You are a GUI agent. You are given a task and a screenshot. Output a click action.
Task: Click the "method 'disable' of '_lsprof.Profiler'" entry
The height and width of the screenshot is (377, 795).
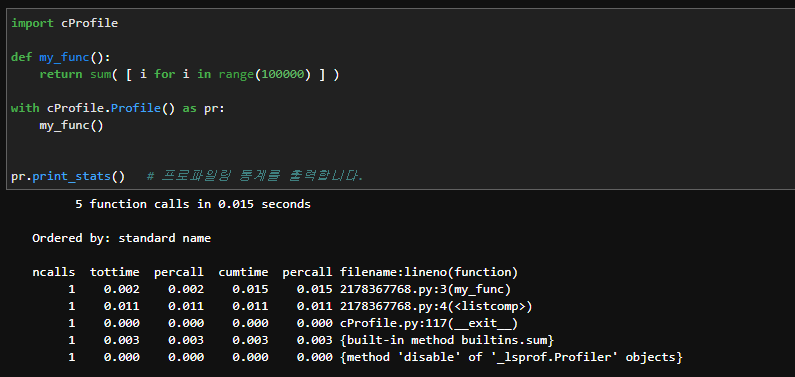(x=512, y=357)
